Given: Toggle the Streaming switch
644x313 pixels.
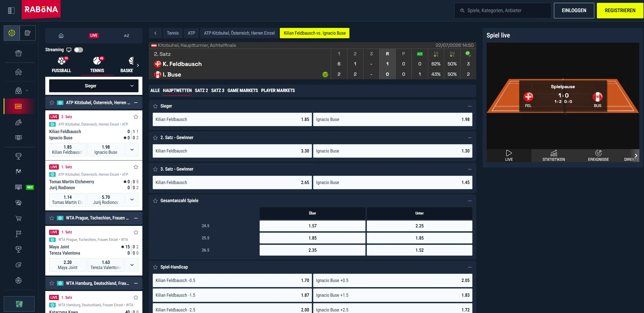Looking at the screenshot, I should point(78,50).
